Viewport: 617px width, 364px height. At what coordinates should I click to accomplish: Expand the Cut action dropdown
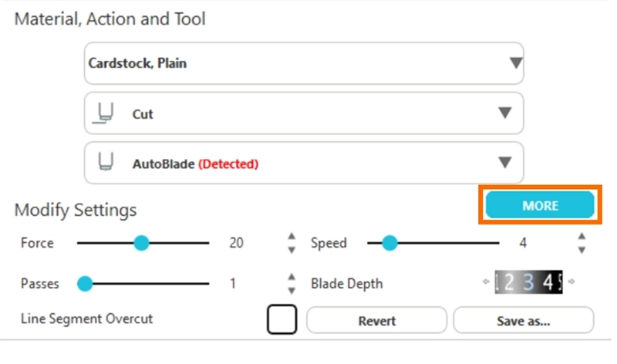tap(504, 113)
